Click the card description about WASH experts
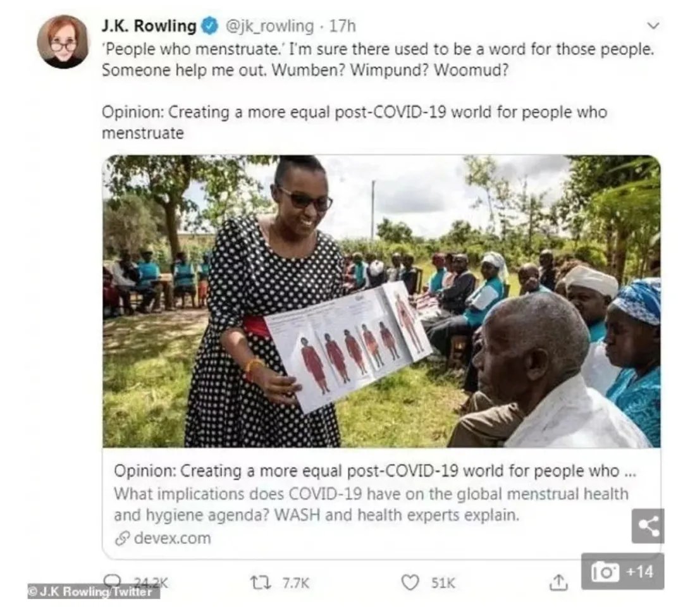This screenshot has height=616, width=683. coord(371,505)
